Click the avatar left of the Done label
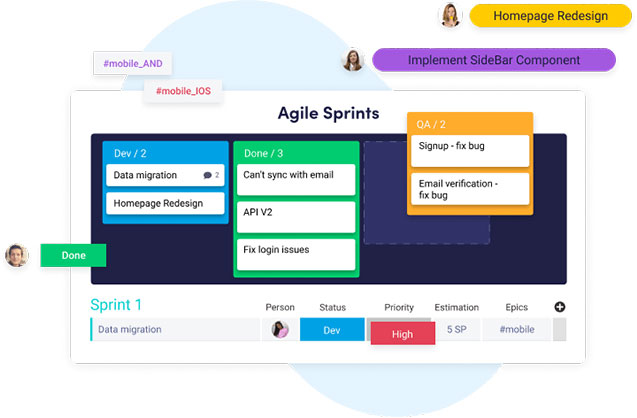 tap(17, 255)
